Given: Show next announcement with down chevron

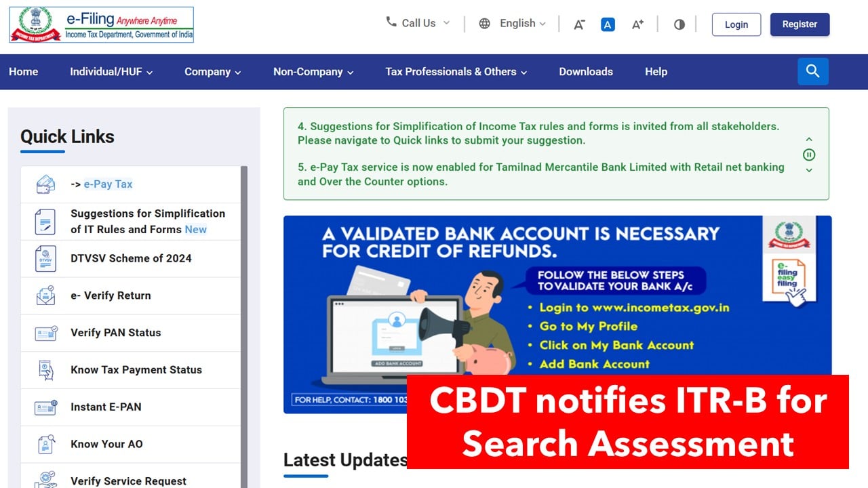Looking at the screenshot, I should pos(809,170).
